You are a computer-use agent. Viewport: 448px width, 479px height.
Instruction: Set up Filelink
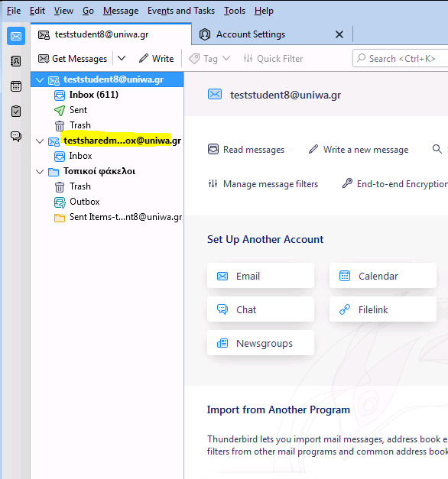(x=383, y=309)
